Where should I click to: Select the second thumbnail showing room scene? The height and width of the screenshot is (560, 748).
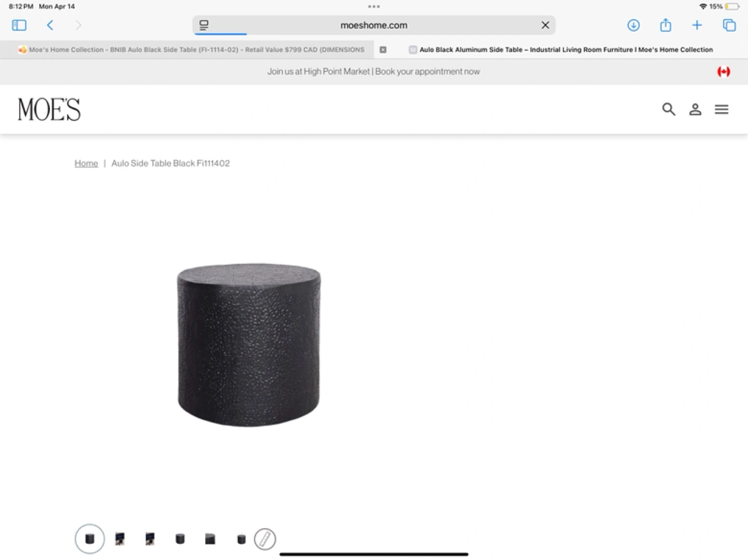tap(120, 539)
